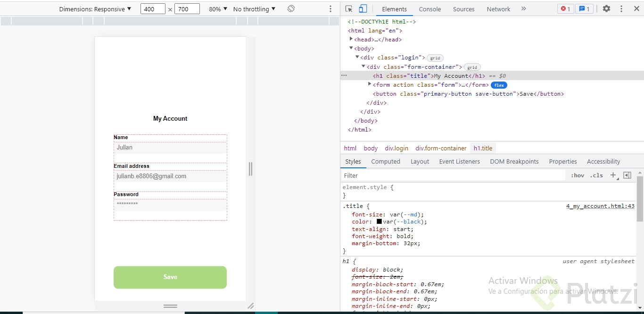Select the button primary-button save-button line

pos(468,94)
